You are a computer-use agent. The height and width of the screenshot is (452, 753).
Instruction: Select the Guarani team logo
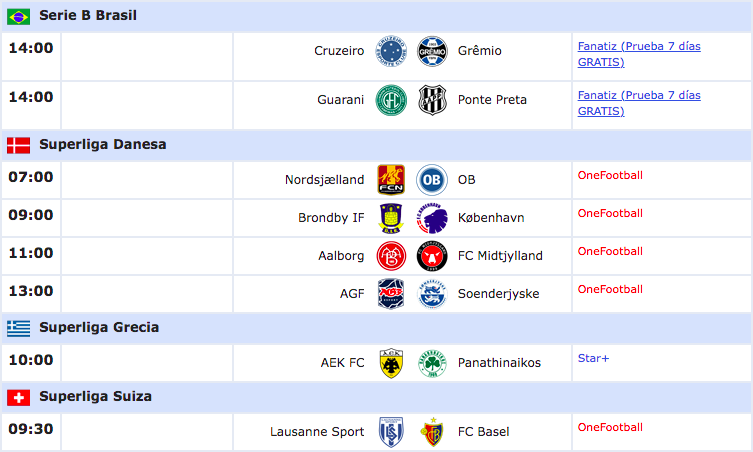pyautogui.click(x=391, y=100)
